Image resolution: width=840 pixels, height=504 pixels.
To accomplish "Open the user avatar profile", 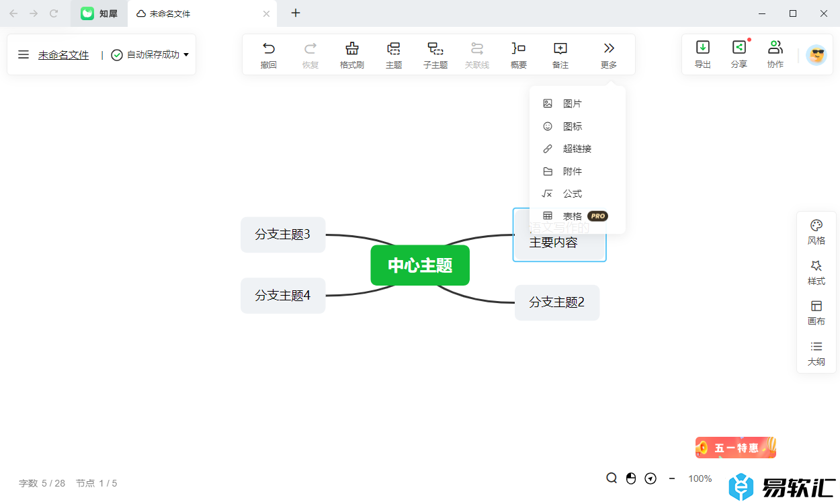I will click(x=816, y=55).
